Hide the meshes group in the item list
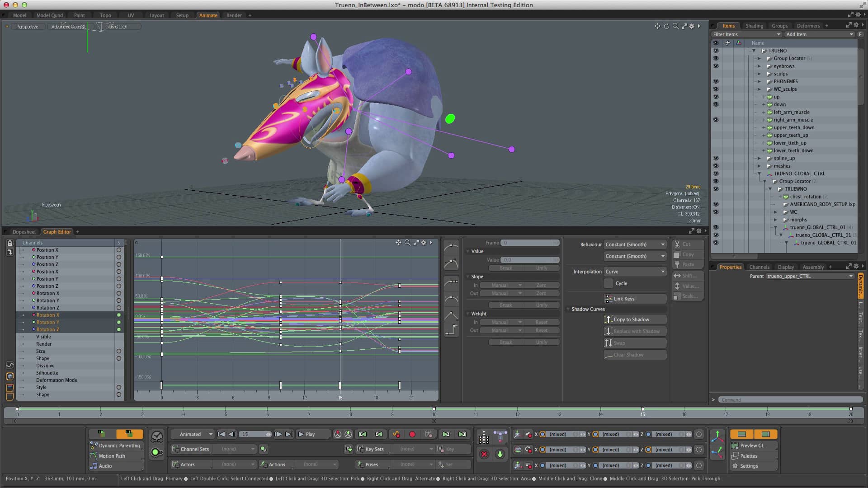This screenshot has height=488, width=868. click(716, 166)
